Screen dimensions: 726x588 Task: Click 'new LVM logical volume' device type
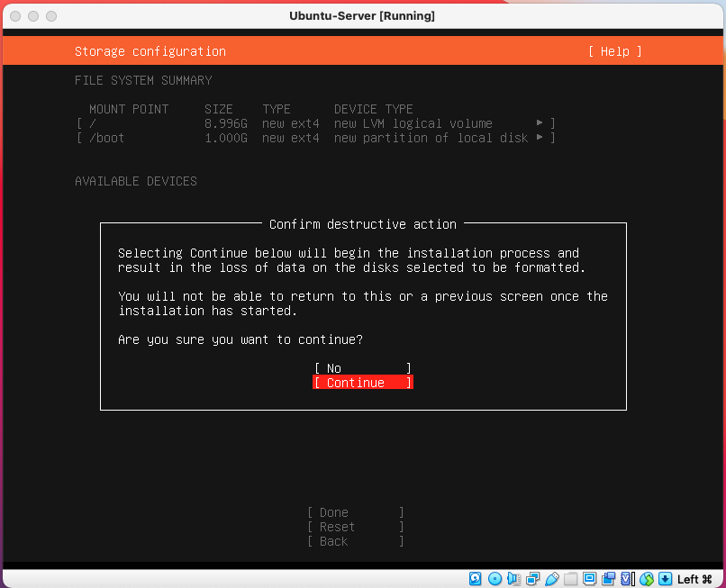point(413,123)
